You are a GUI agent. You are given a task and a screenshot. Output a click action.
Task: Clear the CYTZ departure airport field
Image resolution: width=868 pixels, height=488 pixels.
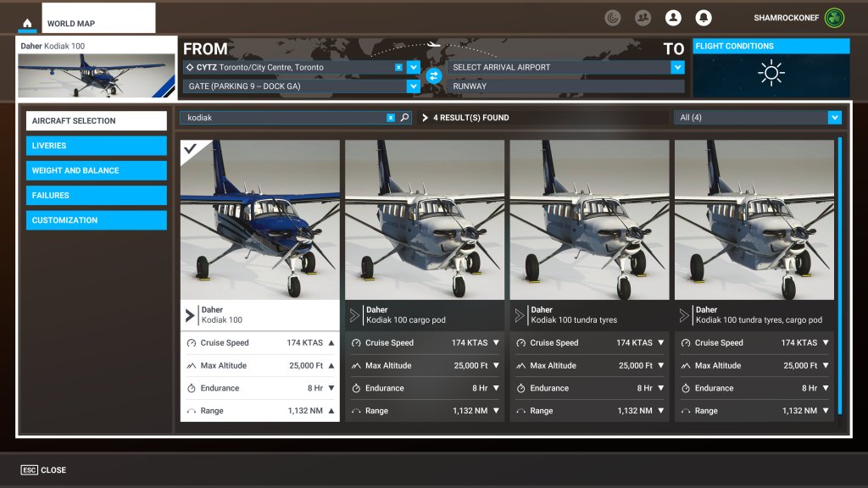click(398, 67)
